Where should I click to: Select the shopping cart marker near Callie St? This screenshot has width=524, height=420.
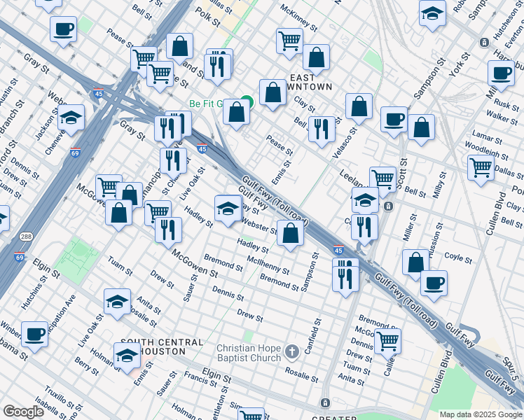click(x=388, y=342)
